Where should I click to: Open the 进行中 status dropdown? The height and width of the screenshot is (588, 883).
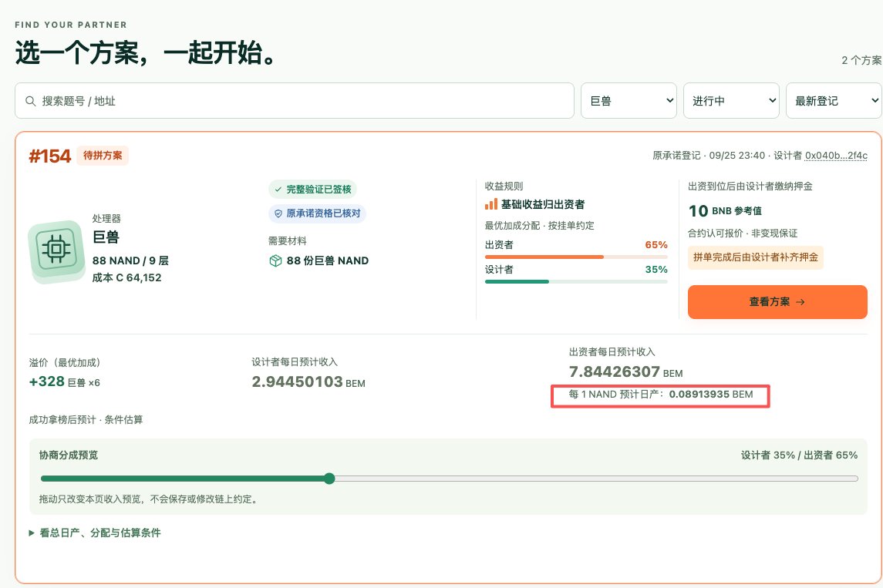(x=731, y=101)
